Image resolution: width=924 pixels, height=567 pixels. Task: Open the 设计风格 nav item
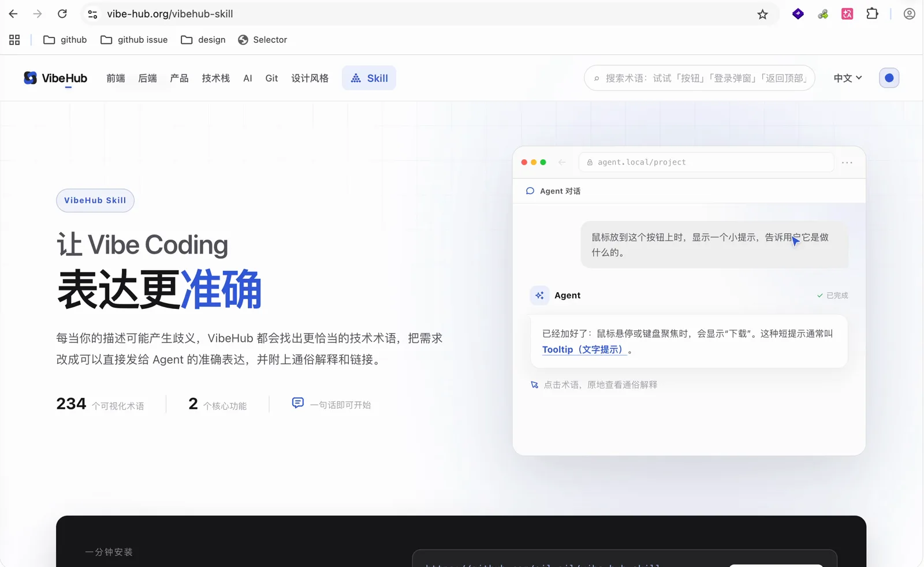pyautogui.click(x=310, y=78)
